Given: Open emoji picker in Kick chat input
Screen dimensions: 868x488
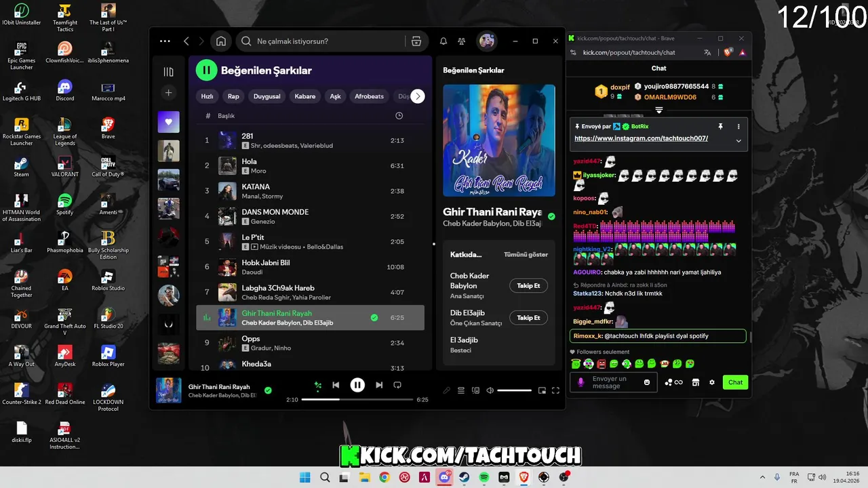Looking at the screenshot, I should coord(647,382).
